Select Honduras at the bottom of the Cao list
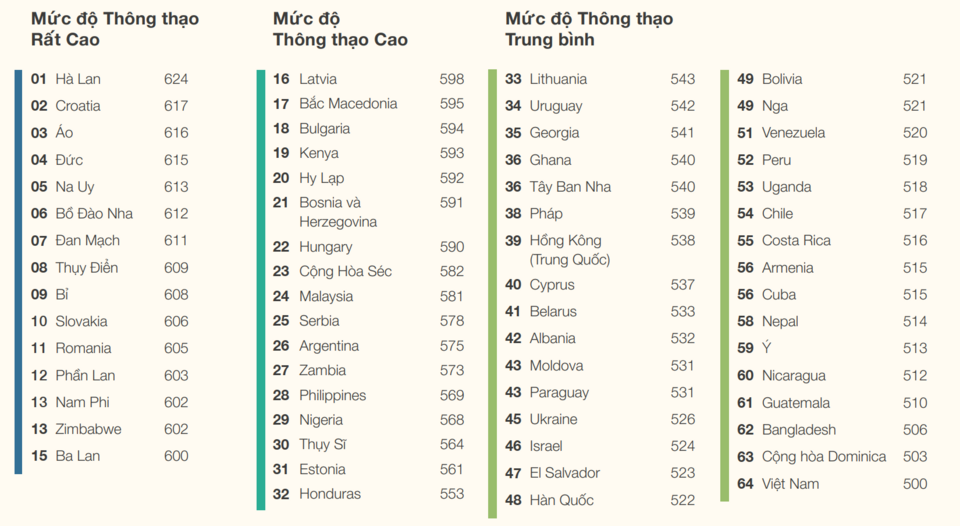Viewport: 960px width, 526px height. 330,494
